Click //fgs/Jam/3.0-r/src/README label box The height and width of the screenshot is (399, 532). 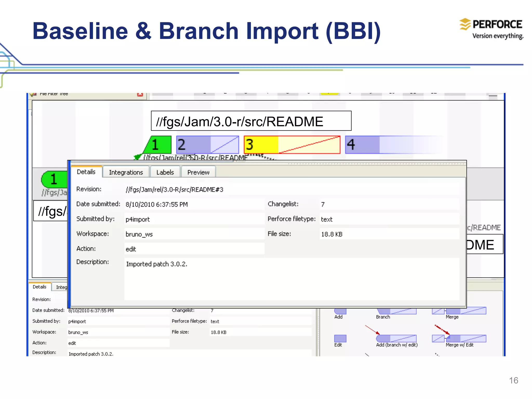click(x=251, y=121)
